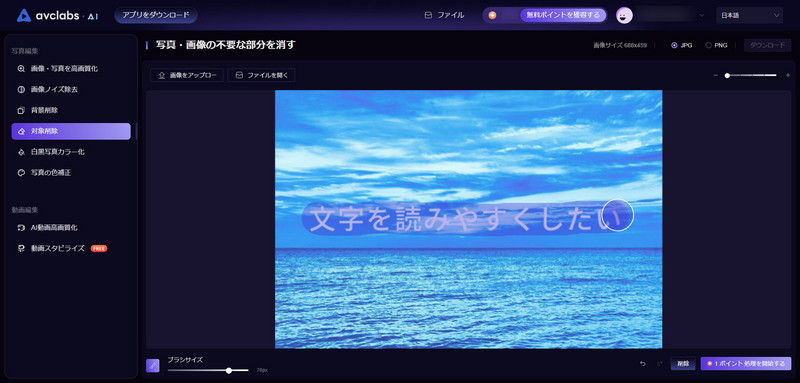Click the ブラシサイズ slider thumb
The height and width of the screenshot is (383, 800).
(x=229, y=371)
